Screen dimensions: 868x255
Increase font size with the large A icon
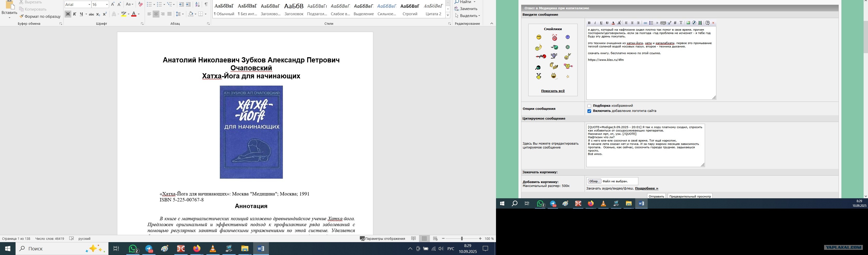[113, 4]
